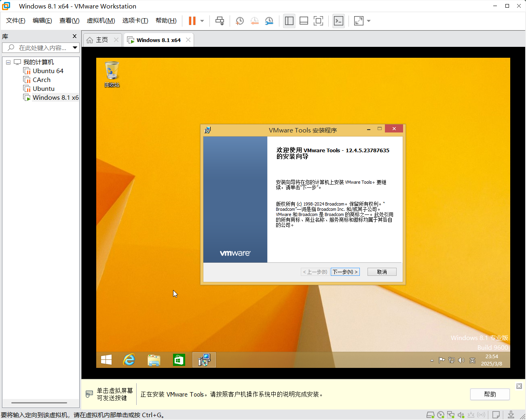The width and height of the screenshot is (526, 420).
Task: Open the Windows Store from the guest taskbar
Action: 179,360
